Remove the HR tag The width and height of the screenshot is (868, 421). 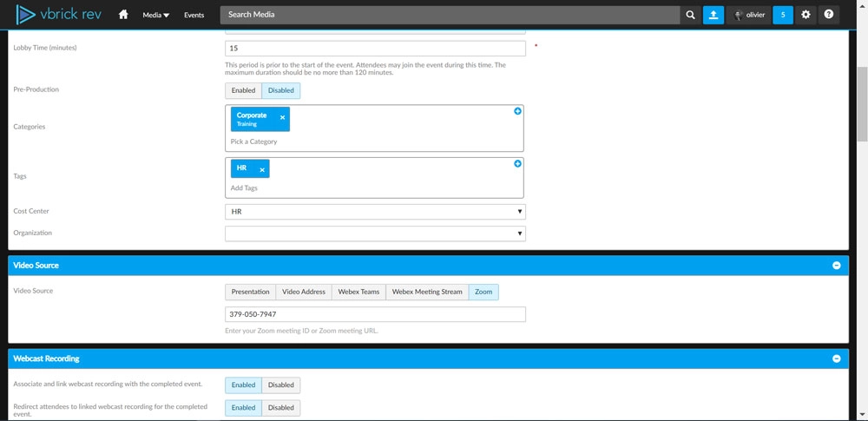click(262, 170)
